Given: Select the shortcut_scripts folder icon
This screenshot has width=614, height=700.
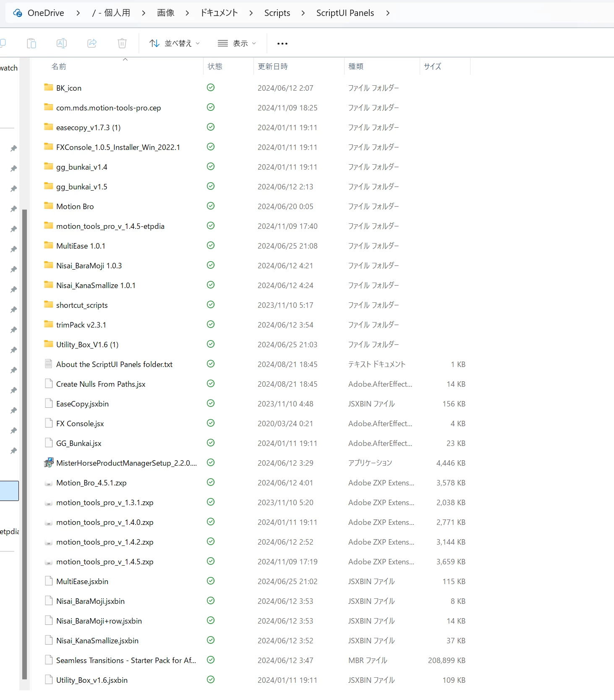Looking at the screenshot, I should tap(49, 304).
